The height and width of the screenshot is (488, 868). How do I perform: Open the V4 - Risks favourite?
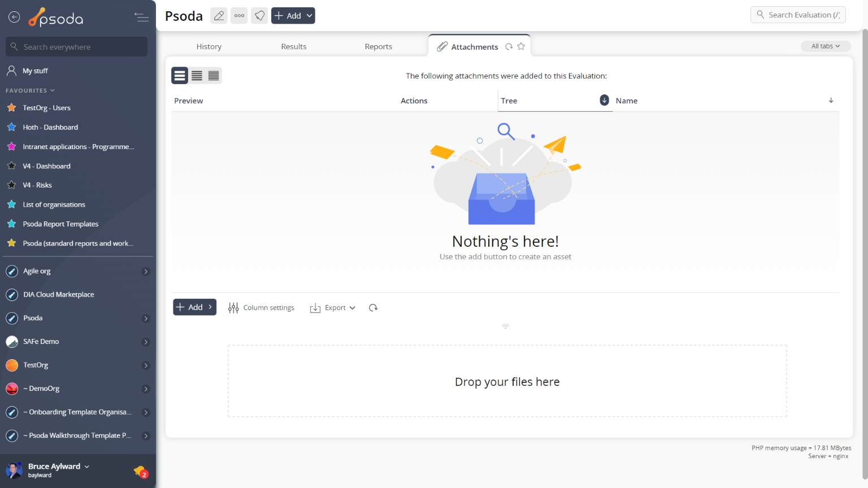click(37, 185)
